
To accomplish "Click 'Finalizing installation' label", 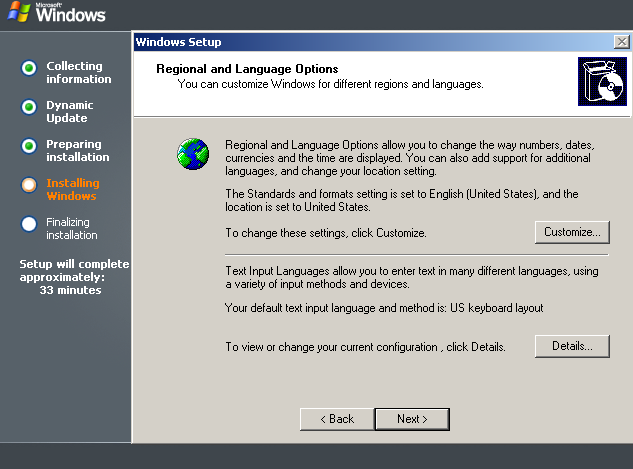I will coord(71,228).
